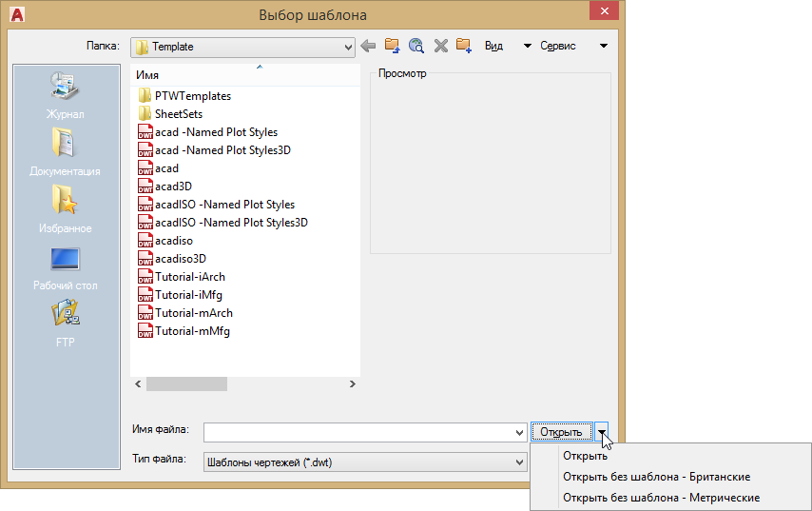The image size is (812, 511).
Task: Click the delete X toolbar icon
Action: pyautogui.click(x=440, y=46)
